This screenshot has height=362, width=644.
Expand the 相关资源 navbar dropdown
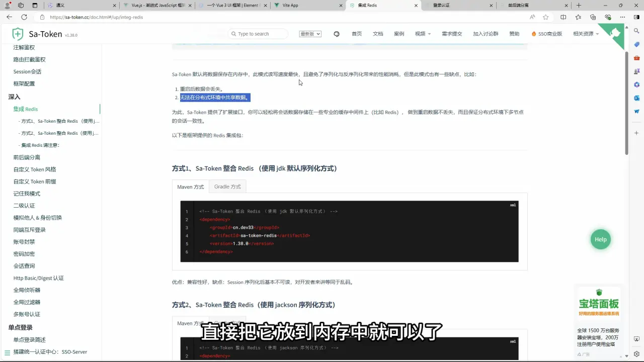click(x=586, y=34)
